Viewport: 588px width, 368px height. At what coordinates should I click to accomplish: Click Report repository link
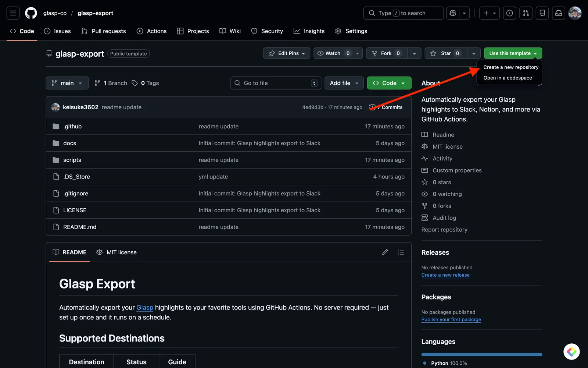pos(444,230)
